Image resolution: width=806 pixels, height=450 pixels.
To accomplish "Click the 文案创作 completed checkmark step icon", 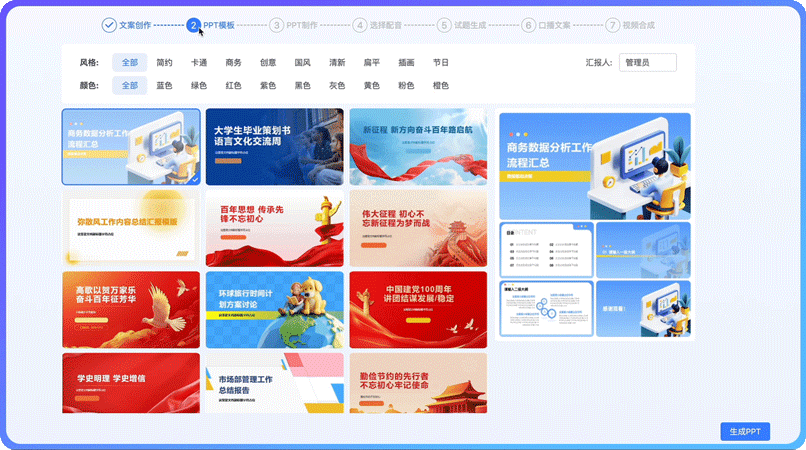I will (109, 24).
